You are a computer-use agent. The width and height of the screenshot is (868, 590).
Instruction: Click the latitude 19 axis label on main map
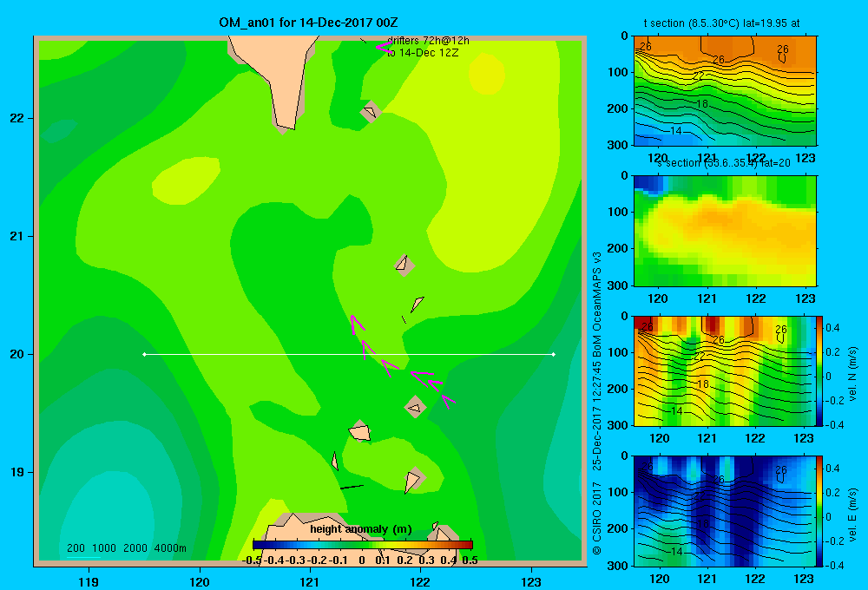[17, 472]
